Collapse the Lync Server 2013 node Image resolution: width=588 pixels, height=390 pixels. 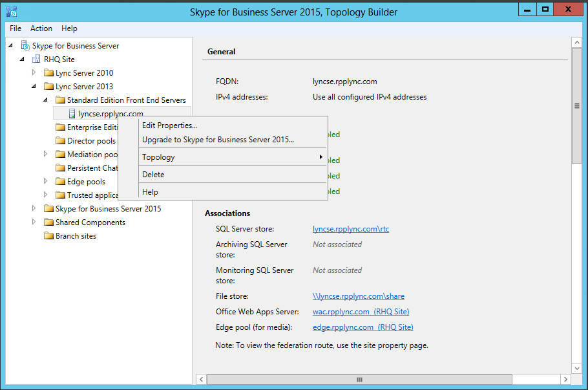tap(34, 86)
